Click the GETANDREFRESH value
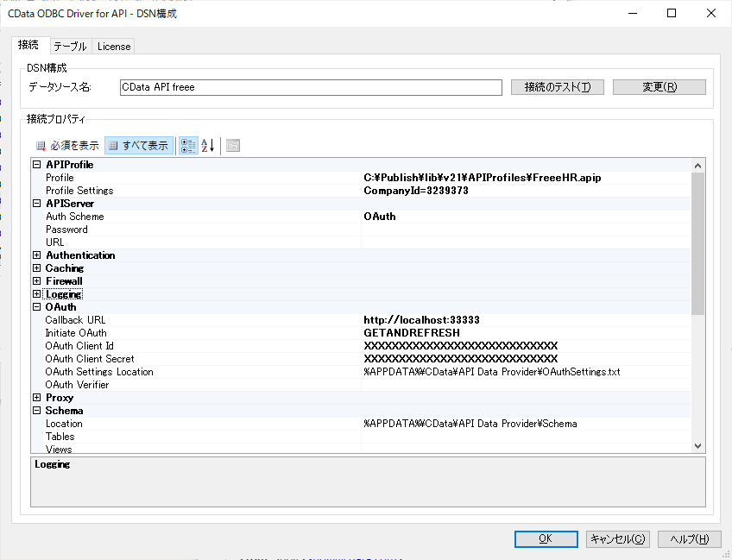 coord(412,333)
